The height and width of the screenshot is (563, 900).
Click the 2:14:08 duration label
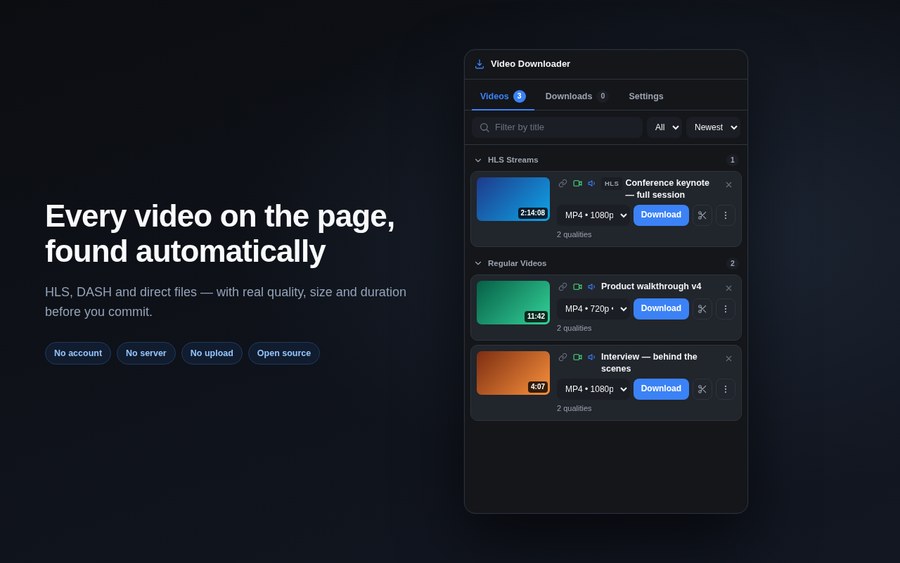point(533,213)
